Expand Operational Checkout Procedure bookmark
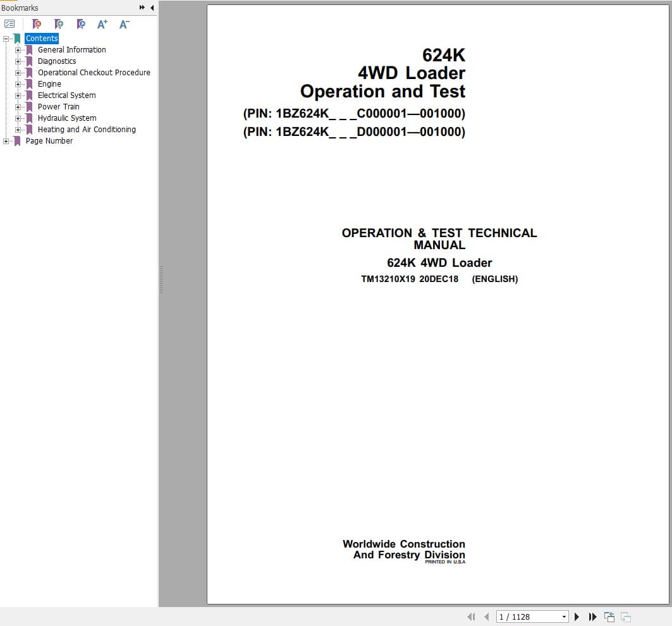The width and height of the screenshot is (672, 626). point(18,73)
